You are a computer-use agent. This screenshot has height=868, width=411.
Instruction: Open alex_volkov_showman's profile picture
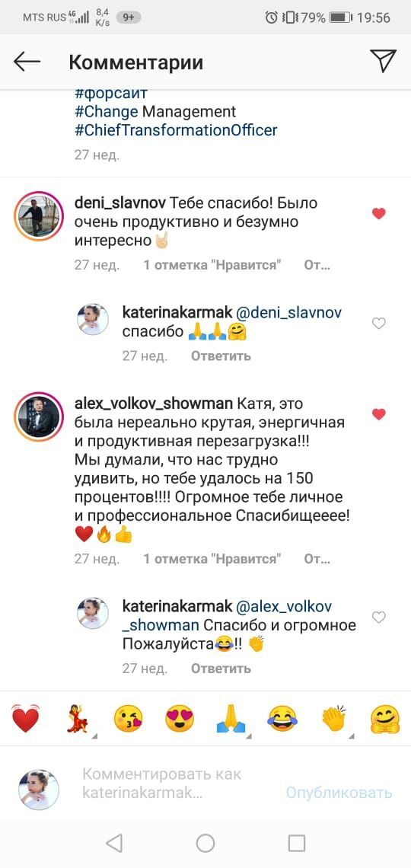pos(39,416)
